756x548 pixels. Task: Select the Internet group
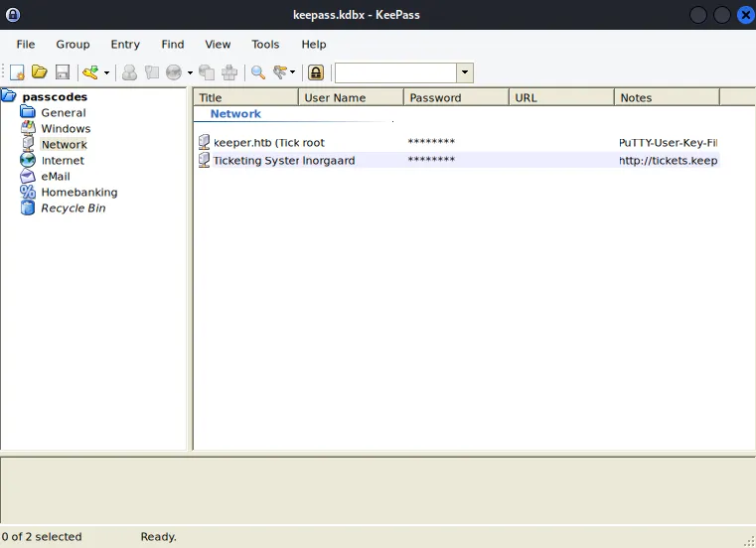[x=63, y=161]
